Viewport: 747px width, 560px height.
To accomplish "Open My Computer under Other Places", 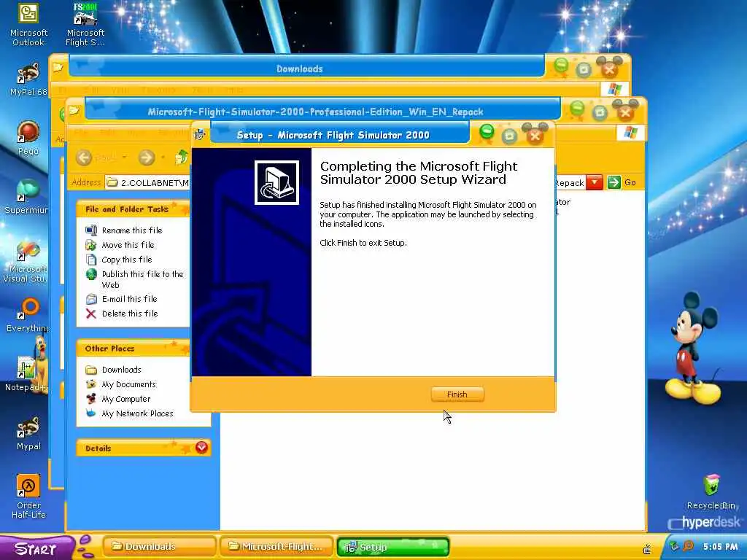I will pos(125,399).
